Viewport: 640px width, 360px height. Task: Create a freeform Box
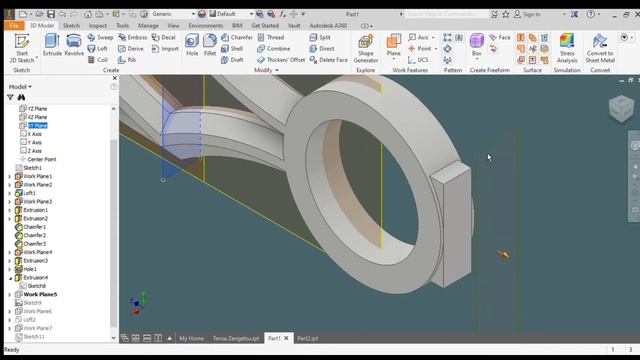[477, 46]
